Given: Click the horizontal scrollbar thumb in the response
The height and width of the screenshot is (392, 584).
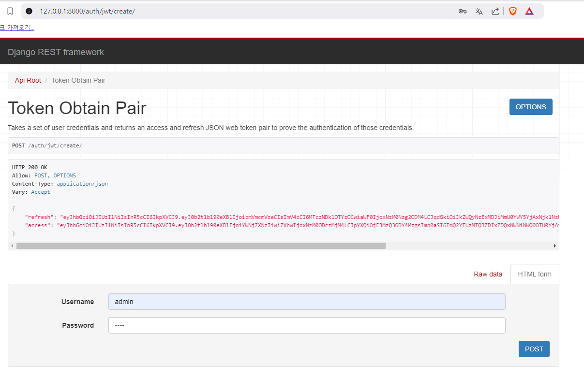Looking at the screenshot, I should click(201, 246).
